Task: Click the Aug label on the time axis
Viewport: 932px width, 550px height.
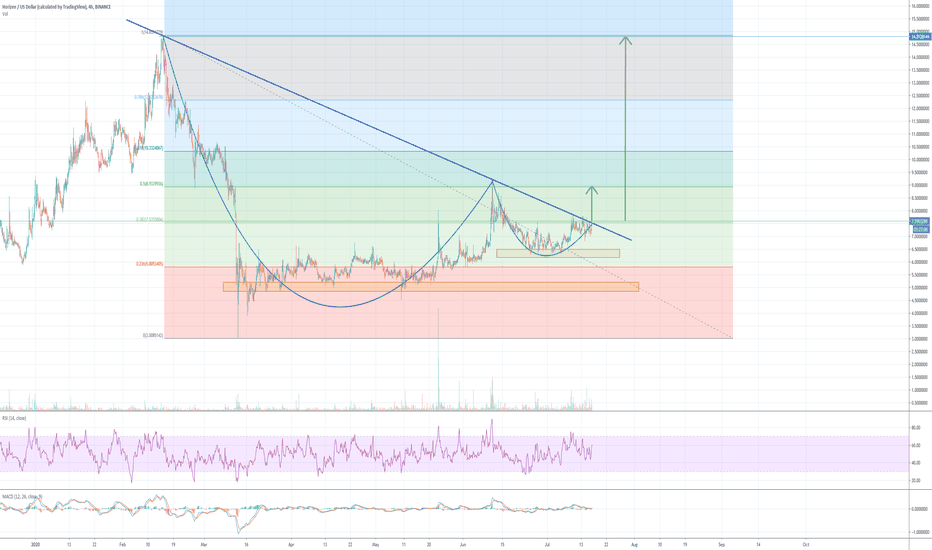Action: coord(634,544)
